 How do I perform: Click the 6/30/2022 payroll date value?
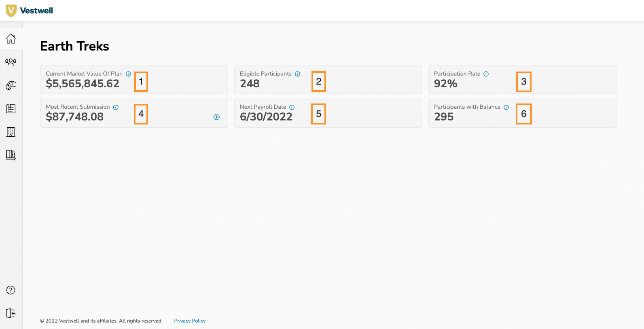(266, 117)
